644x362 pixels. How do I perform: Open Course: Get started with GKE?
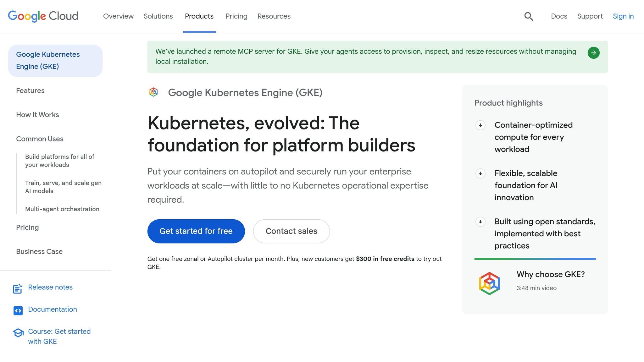59,337
